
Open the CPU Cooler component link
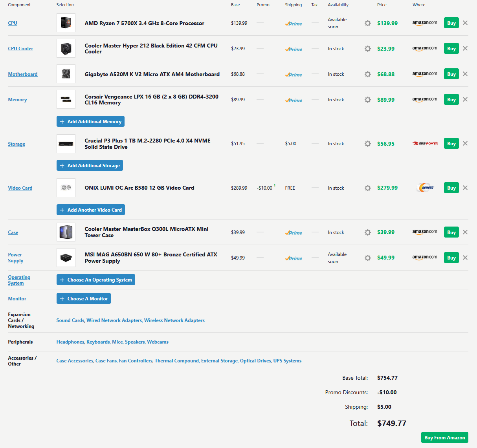click(20, 48)
